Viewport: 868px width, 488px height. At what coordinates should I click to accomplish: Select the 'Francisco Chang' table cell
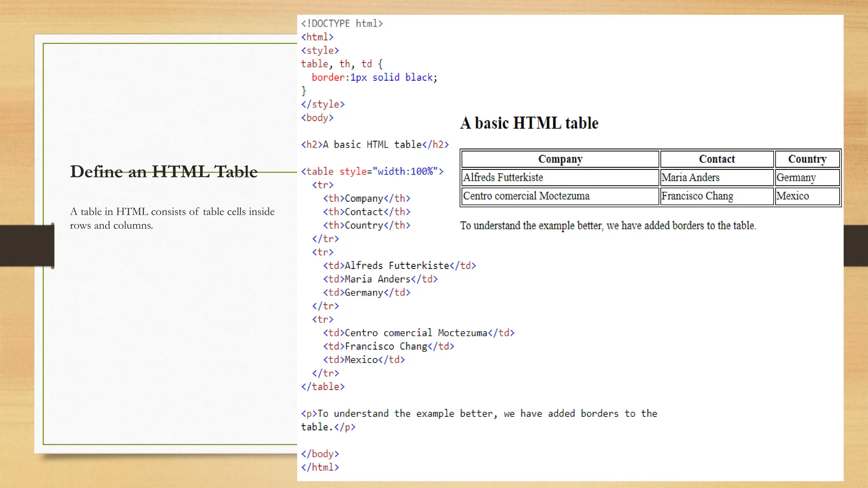pyautogui.click(x=717, y=196)
